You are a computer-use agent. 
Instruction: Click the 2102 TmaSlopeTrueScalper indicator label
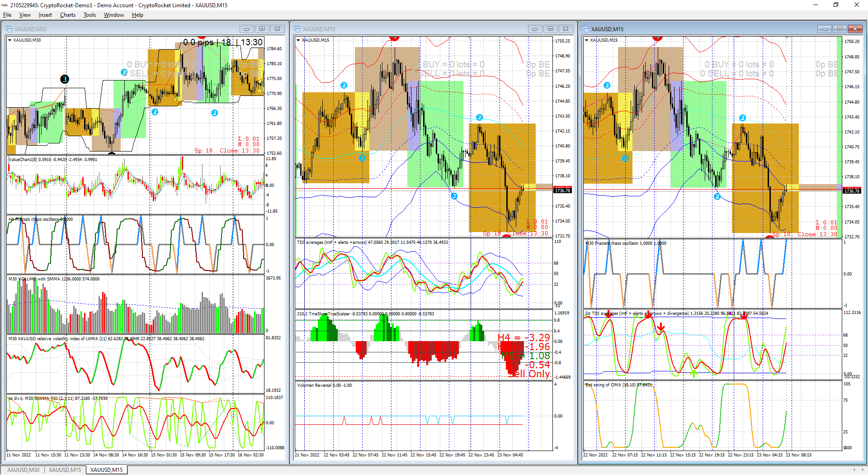point(365,314)
